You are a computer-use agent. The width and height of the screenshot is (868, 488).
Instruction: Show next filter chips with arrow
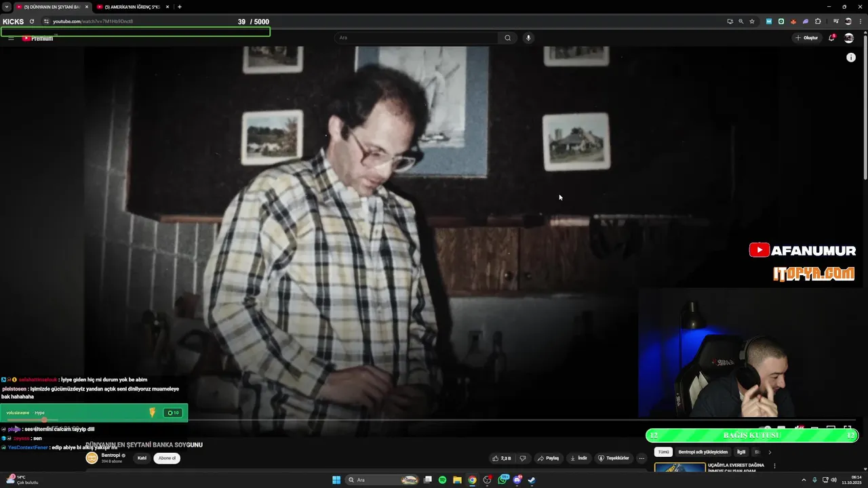point(770,452)
